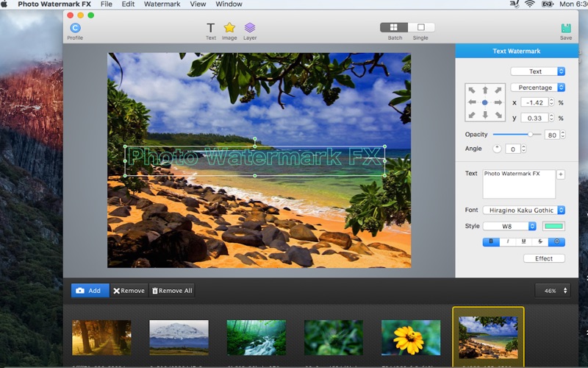Toggle Underline formatting
The image size is (588, 368).
click(523, 242)
